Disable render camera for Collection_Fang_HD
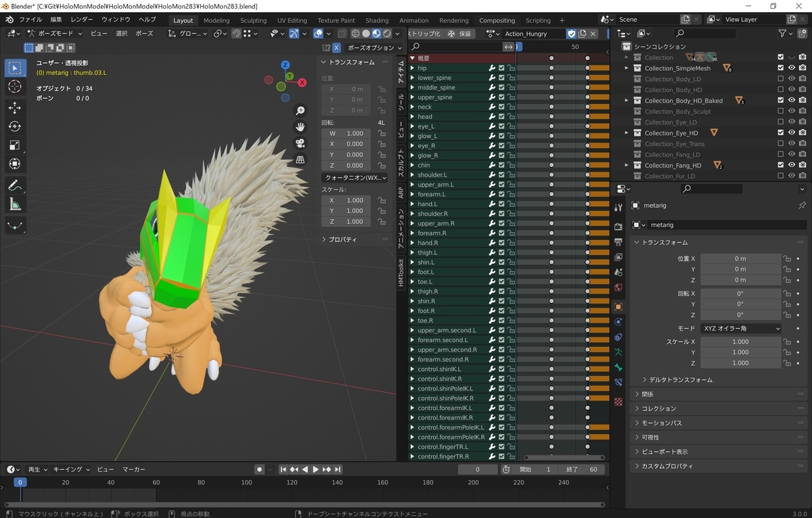The width and height of the screenshot is (812, 518). [x=802, y=166]
